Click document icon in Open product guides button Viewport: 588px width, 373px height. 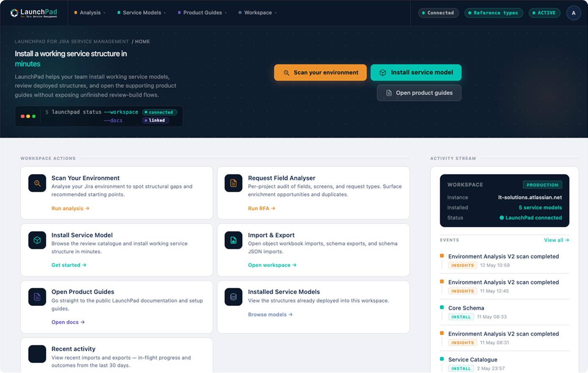(x=389, y=93)
